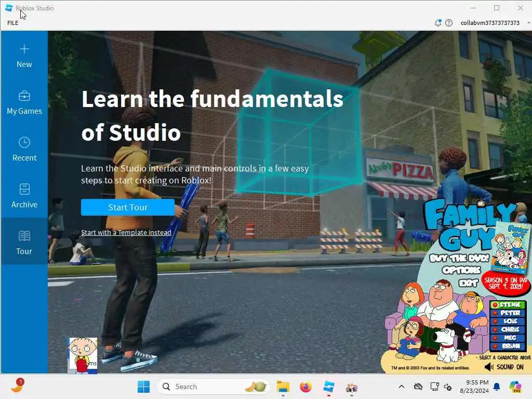The height and width of the screenshot is (399, 532).
Task: Click the Start Tour button
Action: pos(128,207)
